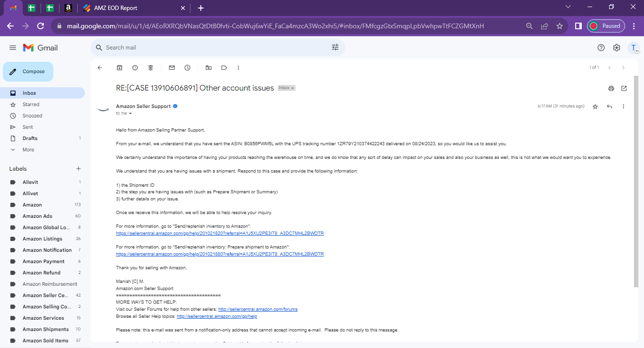
Task: Open Seller Help topics gp/help link
Action: (217, 316)
